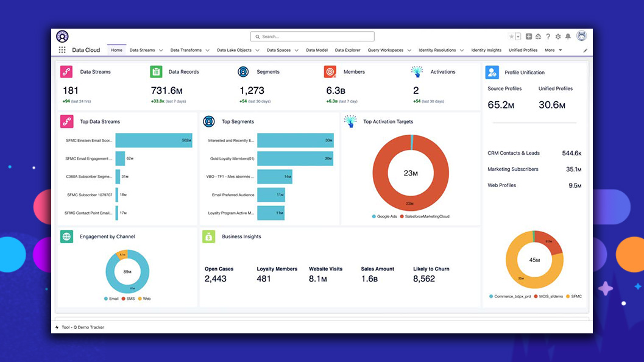This screenshot has height=362, width=644.
Task: Click the favorites star icon
Action: (x=511, y=37)
